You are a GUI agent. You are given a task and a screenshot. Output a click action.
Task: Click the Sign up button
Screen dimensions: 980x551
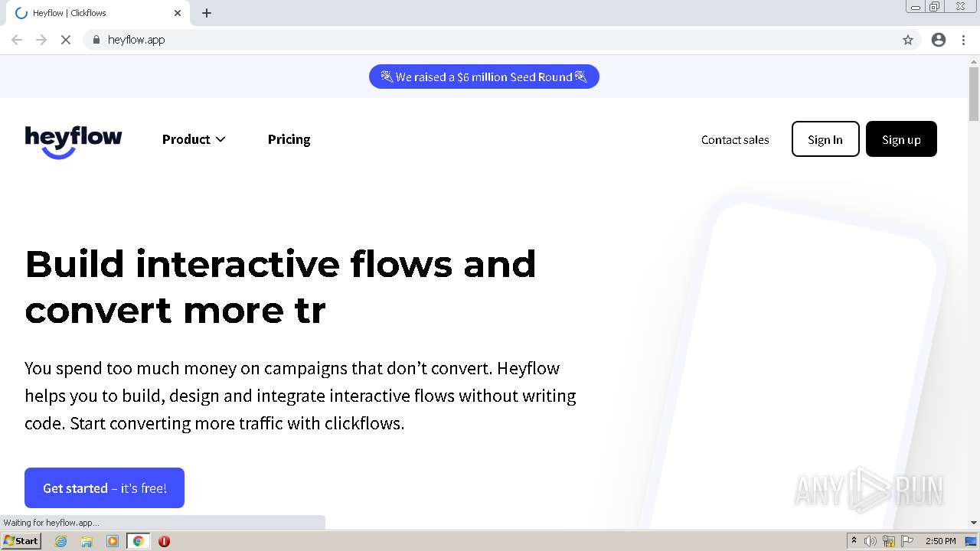901,139
